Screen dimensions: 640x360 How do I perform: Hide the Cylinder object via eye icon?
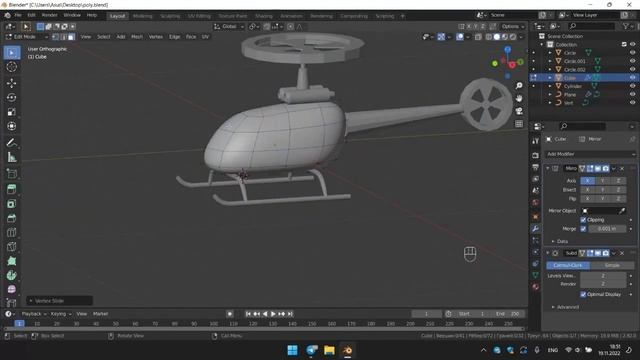(632, 86)
